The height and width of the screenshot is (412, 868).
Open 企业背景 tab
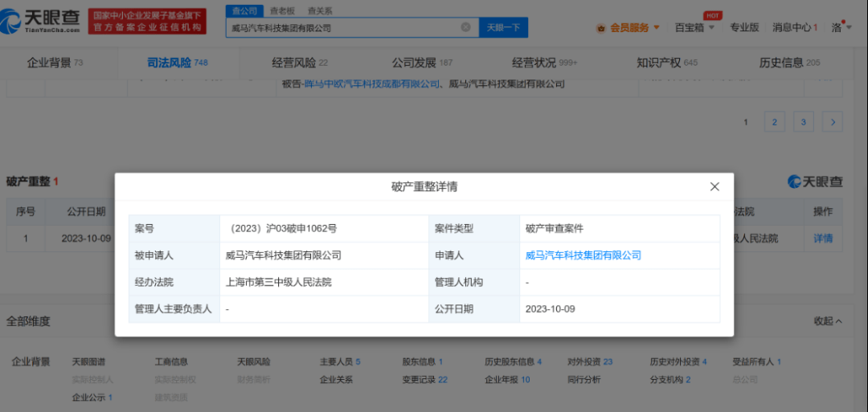point(55,63)
